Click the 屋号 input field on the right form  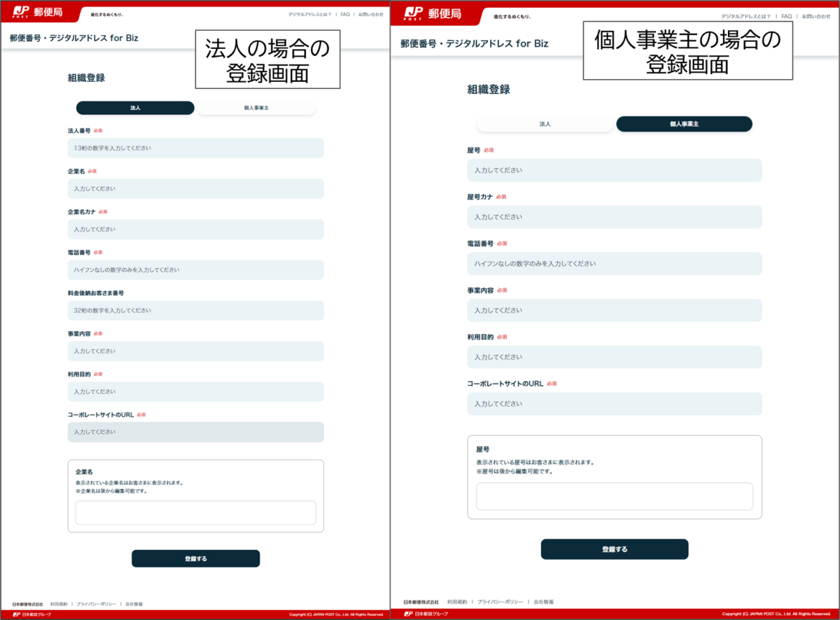[x=614, y=170]
